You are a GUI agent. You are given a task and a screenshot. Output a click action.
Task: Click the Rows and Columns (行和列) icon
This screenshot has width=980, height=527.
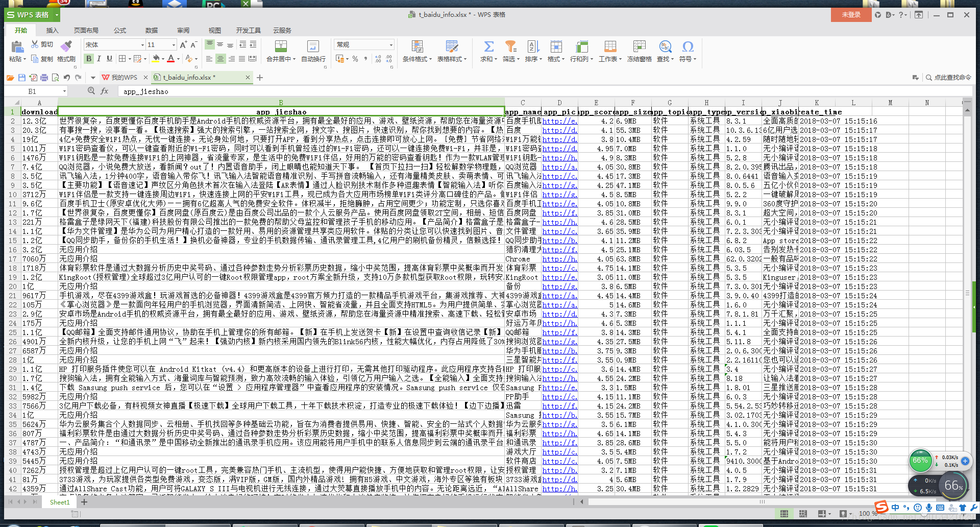(x=582, y=46)
